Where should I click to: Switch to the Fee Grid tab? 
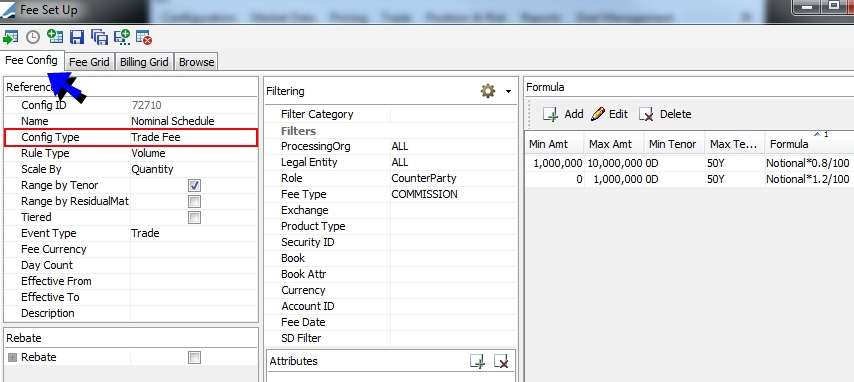[x=89, y=62]
